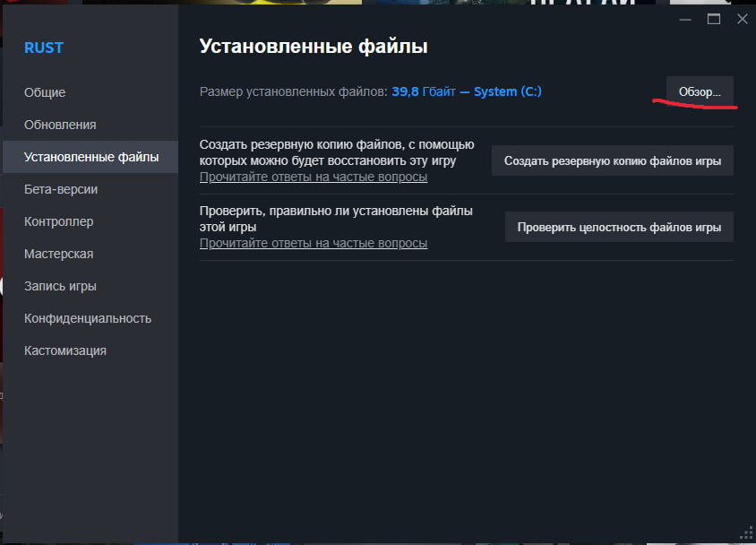
Task: Maximize the properties window
Action: [714, 20]
